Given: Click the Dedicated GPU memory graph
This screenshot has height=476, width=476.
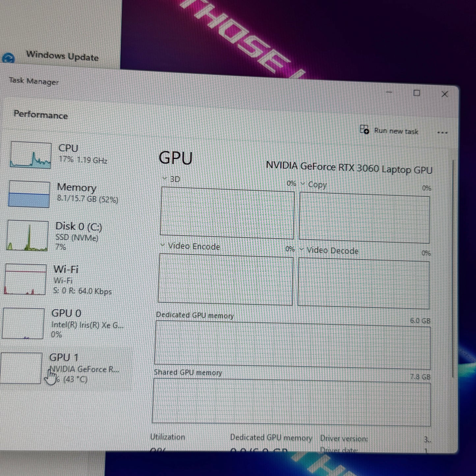Looking at the screenshot, I should (293, 345).
